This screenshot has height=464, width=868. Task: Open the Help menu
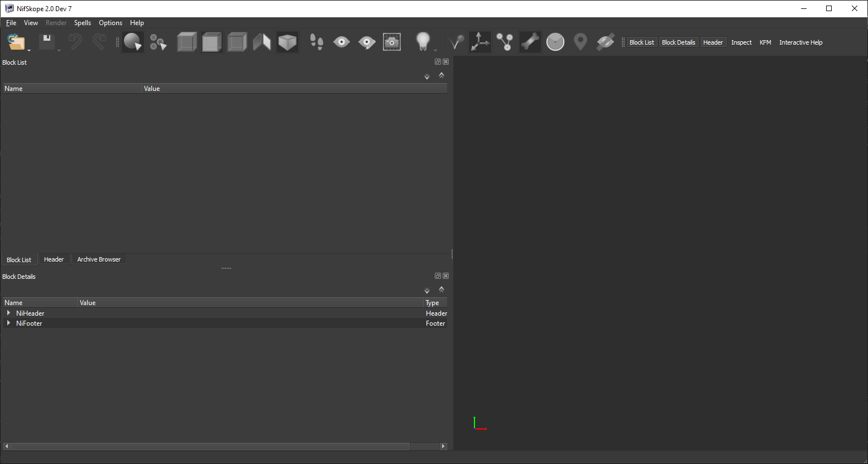137,23
